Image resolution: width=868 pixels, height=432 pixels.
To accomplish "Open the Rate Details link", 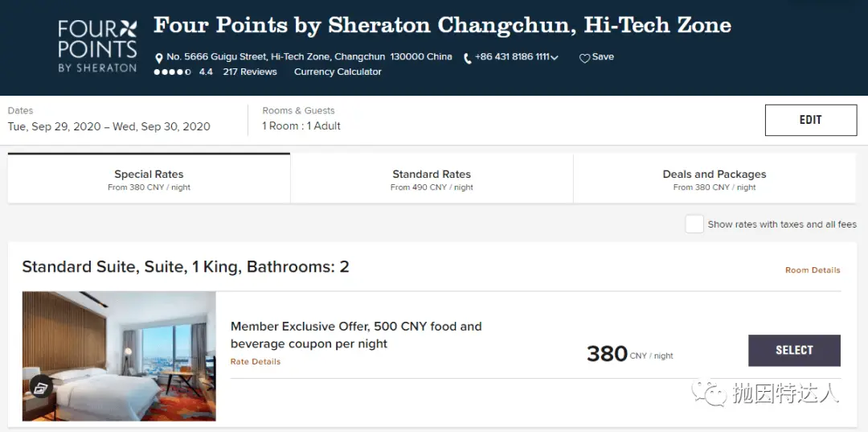I will (256, 362).
